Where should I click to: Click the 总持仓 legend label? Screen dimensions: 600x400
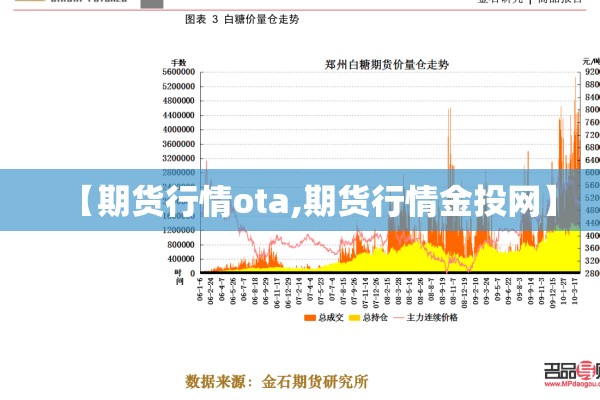375,318
